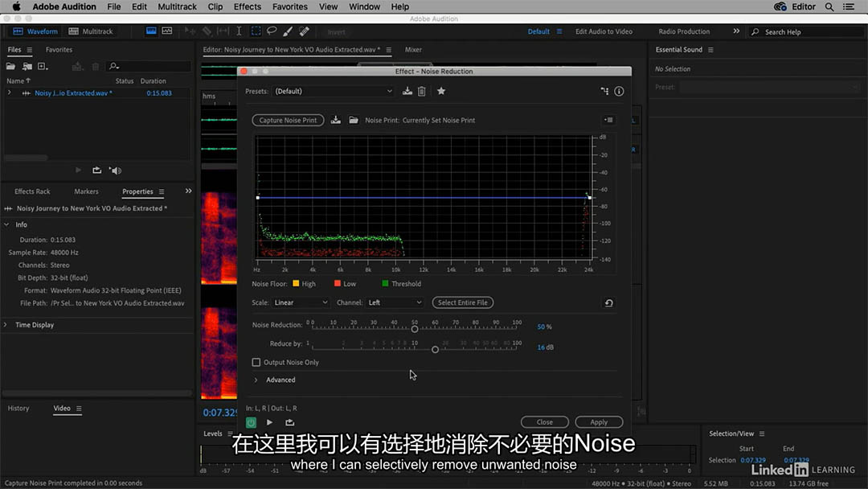Switch to the Effects Rack tab
Screen dimensions: 868x489
[x=32, y=191]
